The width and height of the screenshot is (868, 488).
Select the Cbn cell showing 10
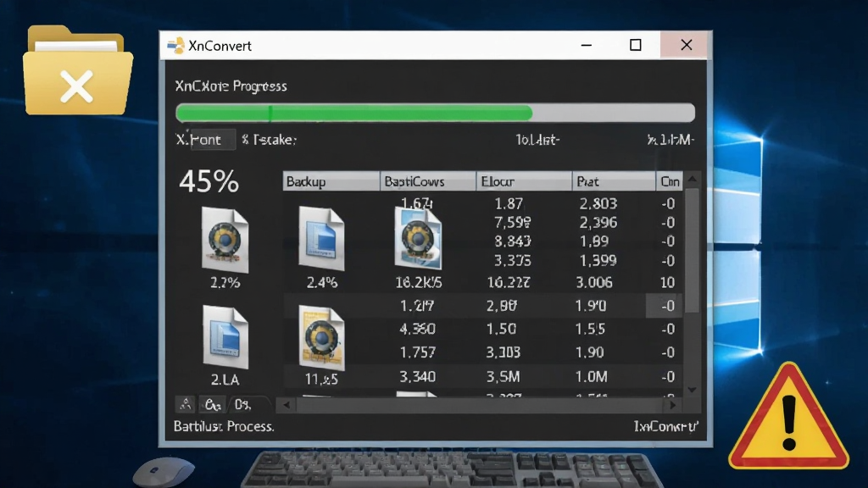[x=668, y=282]
